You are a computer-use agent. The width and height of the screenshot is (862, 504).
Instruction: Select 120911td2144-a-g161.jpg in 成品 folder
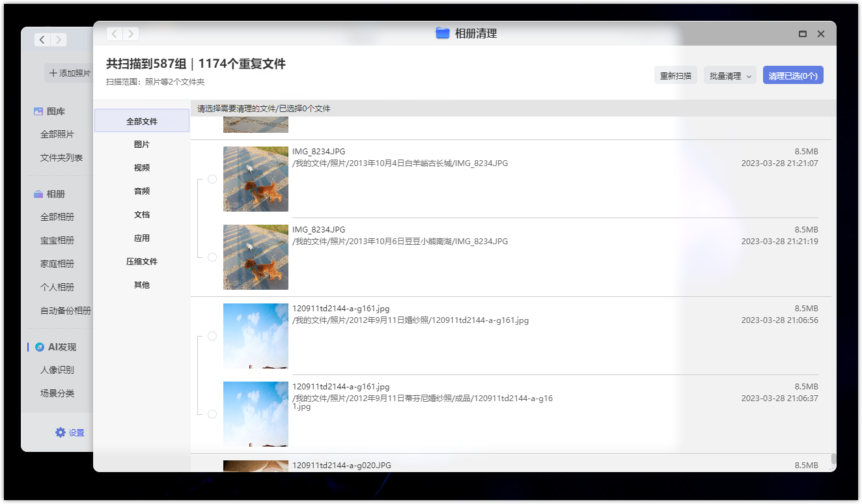(212, 414)
